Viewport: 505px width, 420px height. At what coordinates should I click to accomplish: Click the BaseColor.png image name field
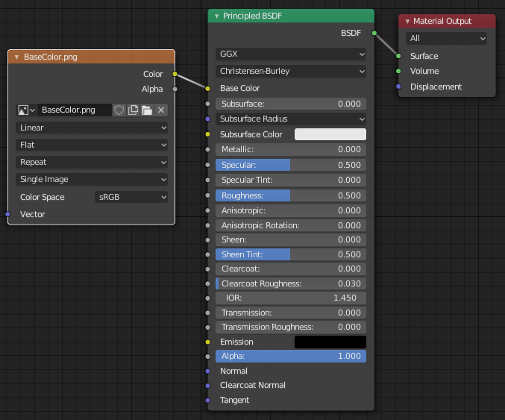(73, 110)
